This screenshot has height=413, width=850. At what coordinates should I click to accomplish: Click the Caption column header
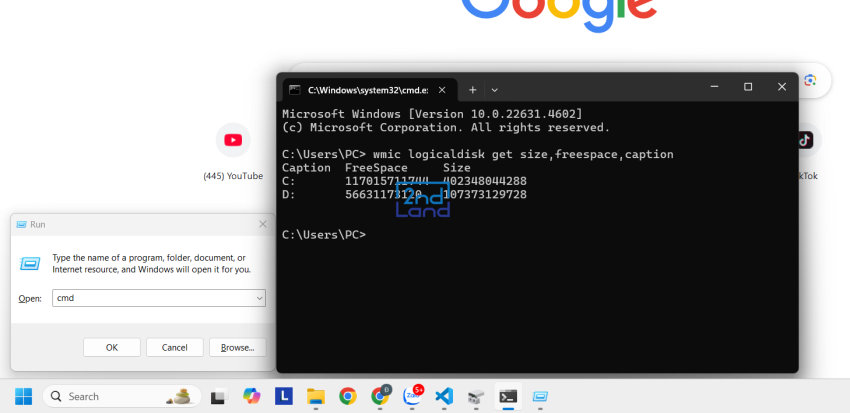coord(306,168)
